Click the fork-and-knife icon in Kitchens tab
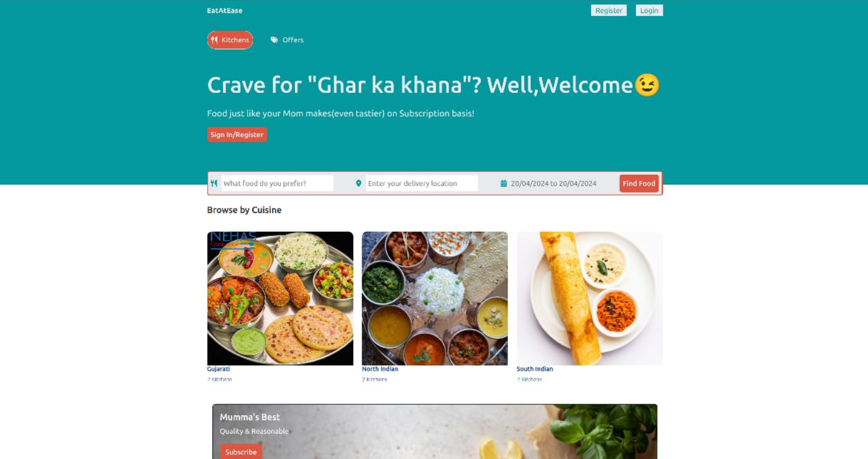868x459 pixels. tap(214, 40)
